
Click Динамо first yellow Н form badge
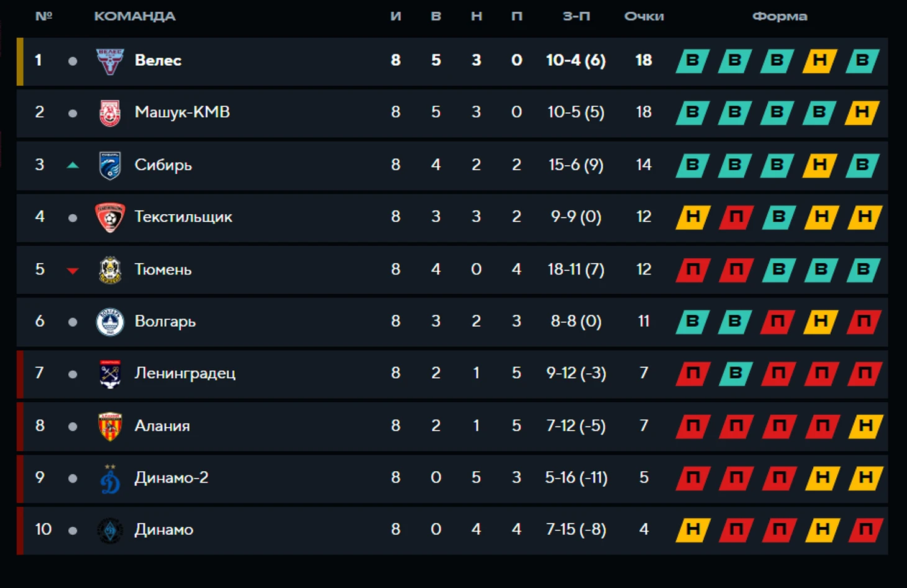[693, 530]
